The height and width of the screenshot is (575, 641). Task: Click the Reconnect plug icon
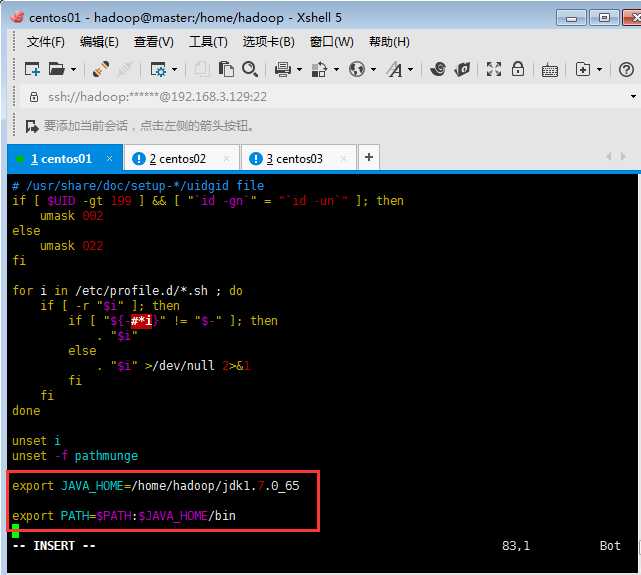[101, 69]
